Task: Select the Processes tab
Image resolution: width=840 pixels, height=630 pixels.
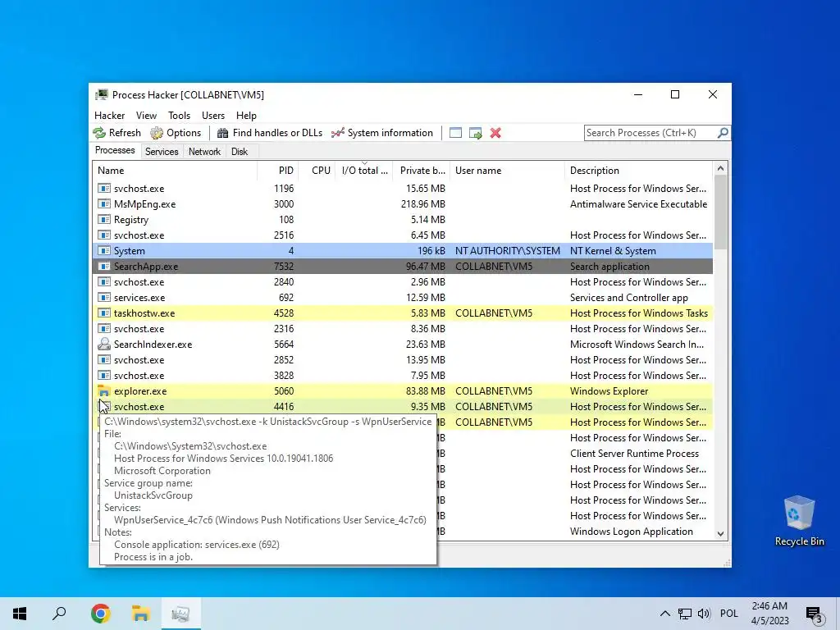Action: click(x=115, y=150)
